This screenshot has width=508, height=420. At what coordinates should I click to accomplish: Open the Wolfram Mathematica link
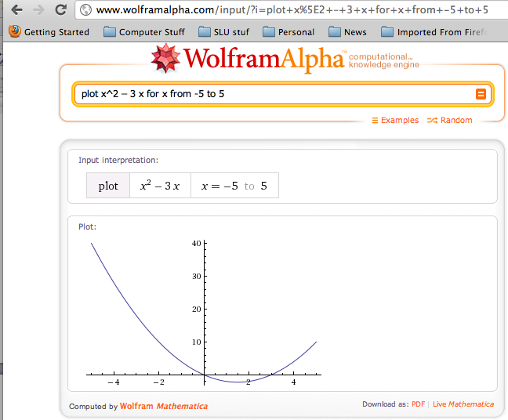(163, 407)
